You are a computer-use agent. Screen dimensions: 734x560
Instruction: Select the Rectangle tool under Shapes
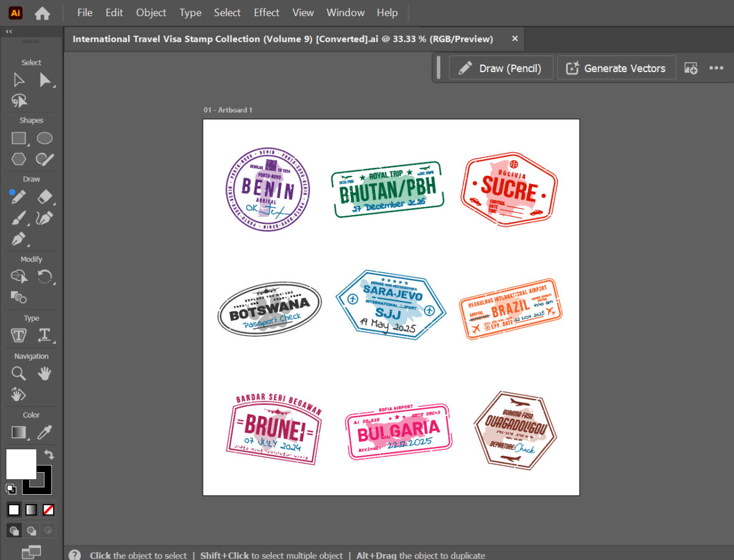pos(19,138)
